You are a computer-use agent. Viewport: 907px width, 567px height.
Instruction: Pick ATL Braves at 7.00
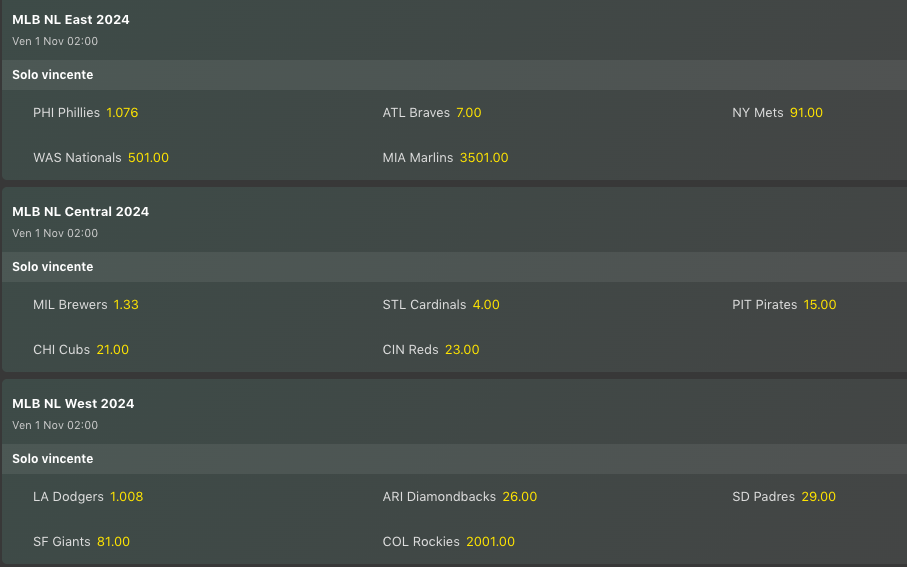pyautogui.click(x=468, y=113)
